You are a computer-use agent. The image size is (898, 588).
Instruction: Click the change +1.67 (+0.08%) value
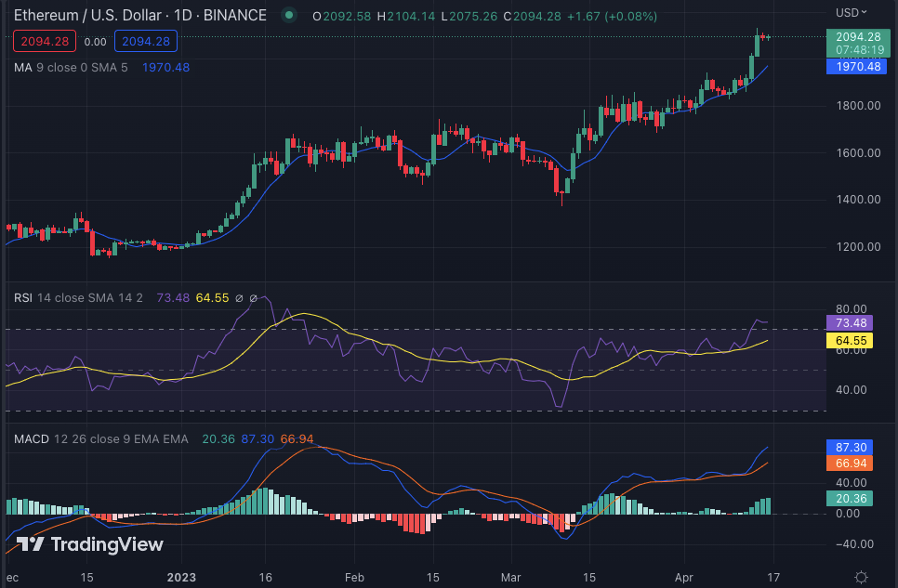tap(613, 16)
